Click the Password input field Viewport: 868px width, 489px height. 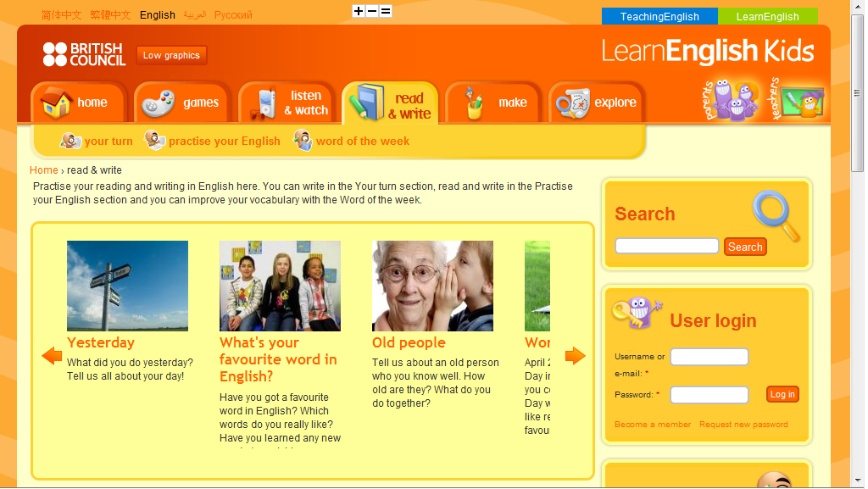[x=709, y=394]
